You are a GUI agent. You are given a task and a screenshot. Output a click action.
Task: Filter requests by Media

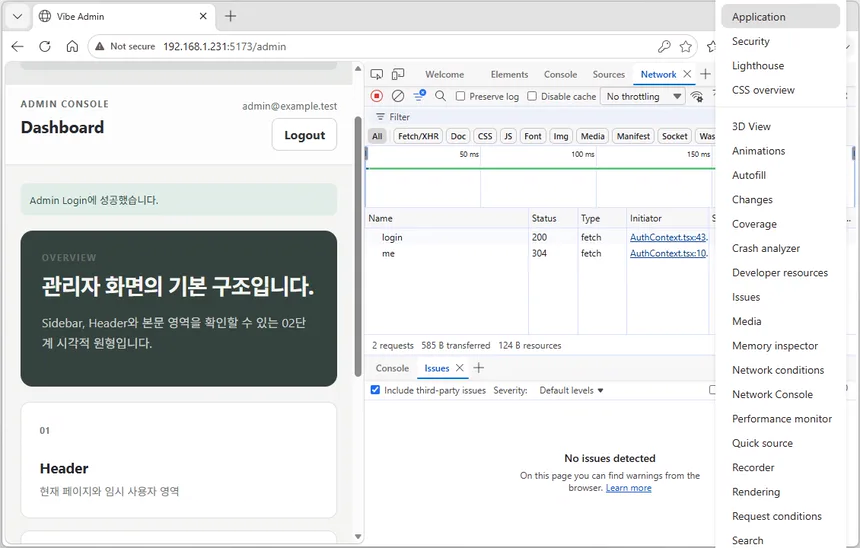[x=592, y=136]
